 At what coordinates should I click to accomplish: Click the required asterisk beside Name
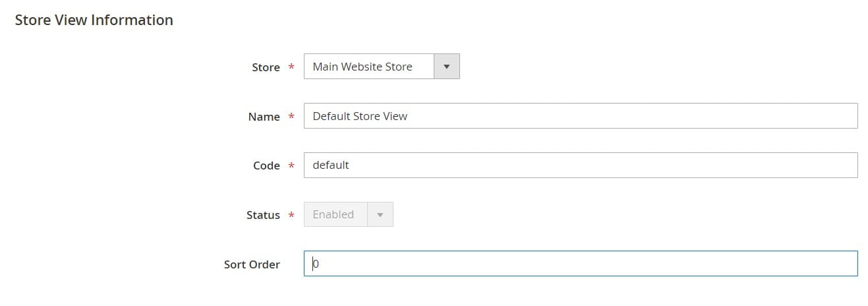(x=291, y=117)
